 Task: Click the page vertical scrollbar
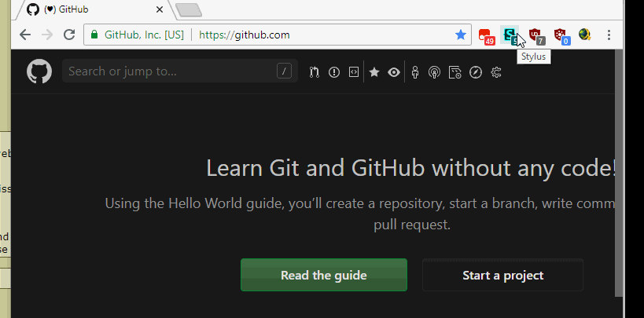point(619,172)
